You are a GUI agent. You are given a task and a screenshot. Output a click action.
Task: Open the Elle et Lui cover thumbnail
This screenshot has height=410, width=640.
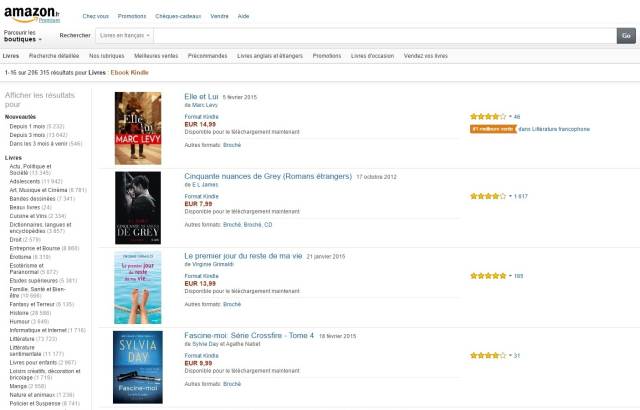coord(138,128)
